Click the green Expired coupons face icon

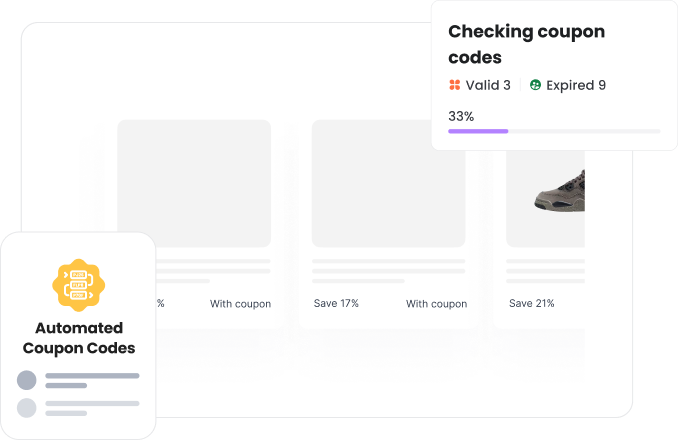click(x=536, y=86)
